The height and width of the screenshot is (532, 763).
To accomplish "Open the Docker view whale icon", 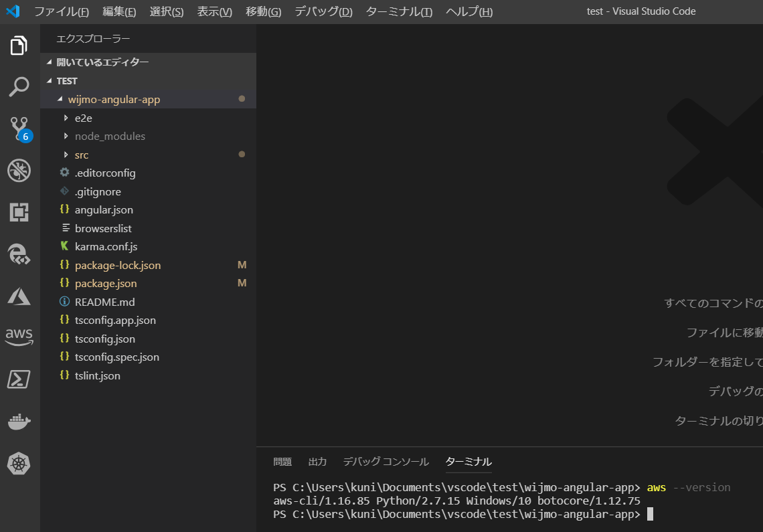I will click(x=19, y=422).
